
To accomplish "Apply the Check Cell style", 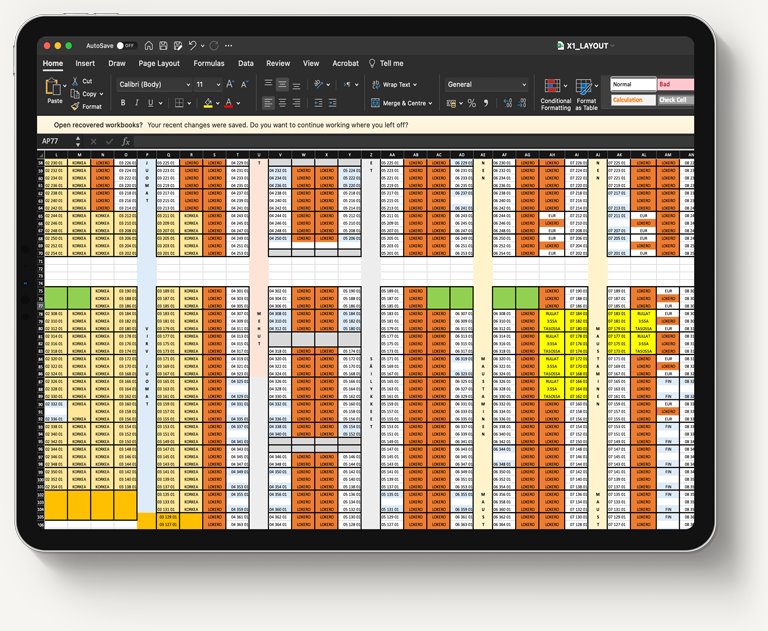I will coord(675,100).
